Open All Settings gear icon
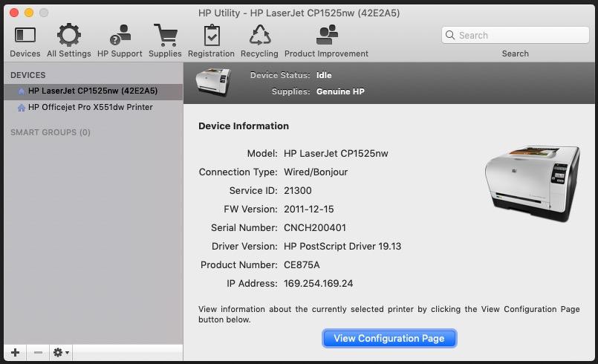Image resolution: width=598 pixels, height=364 pixels. point(69,35)
